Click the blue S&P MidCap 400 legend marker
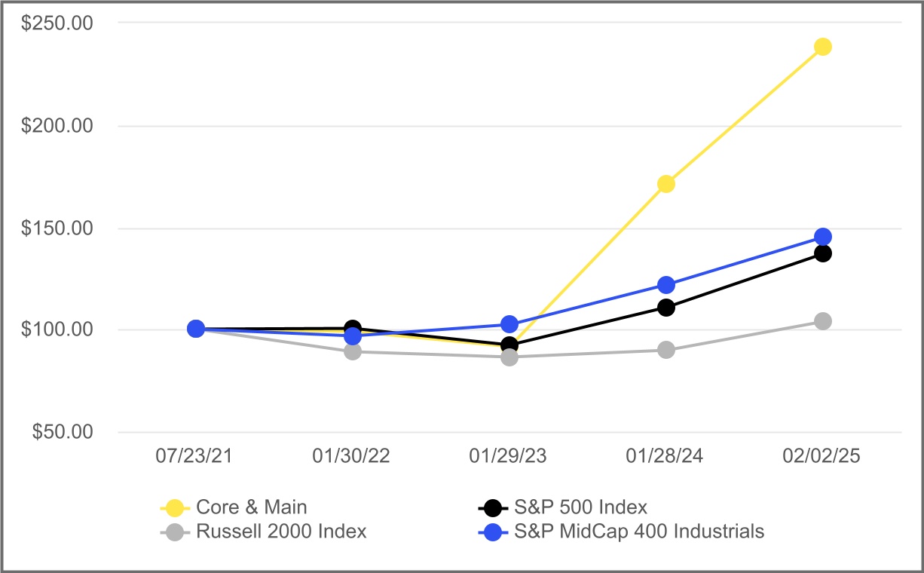 tap(493, 532)
